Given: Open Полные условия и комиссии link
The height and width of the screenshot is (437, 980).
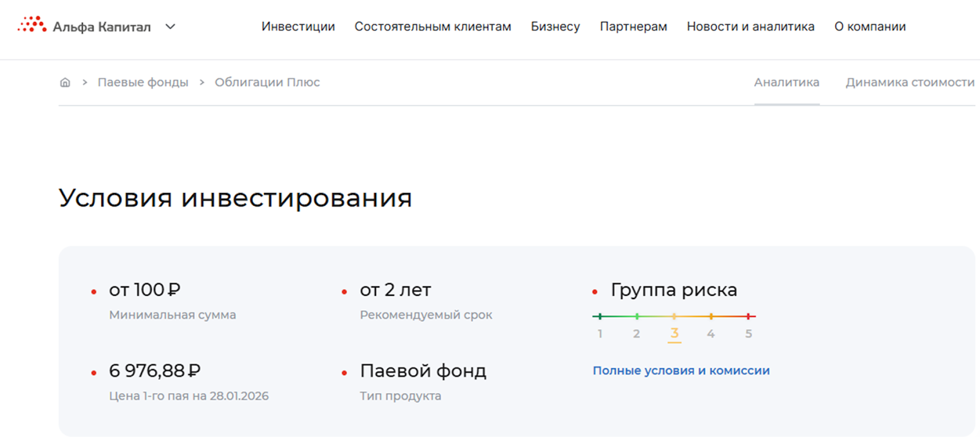Looking at the screenshot, I should [x=681, y=370].
